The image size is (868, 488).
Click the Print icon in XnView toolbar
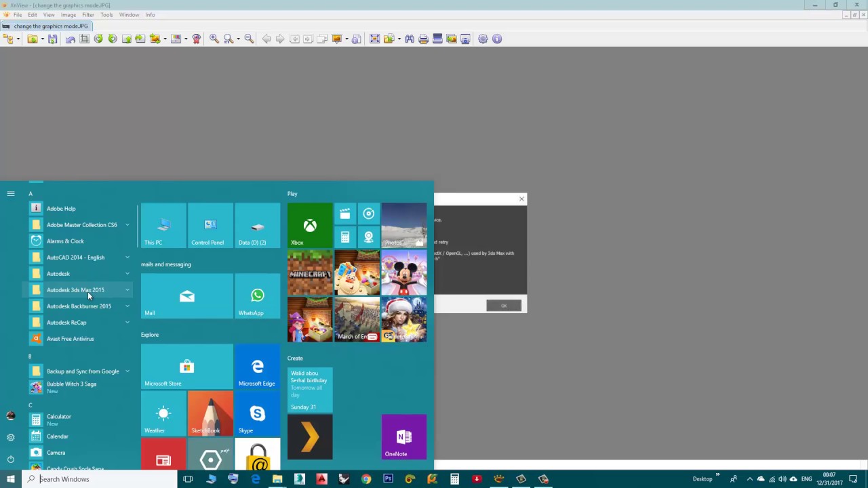point(424,39)
